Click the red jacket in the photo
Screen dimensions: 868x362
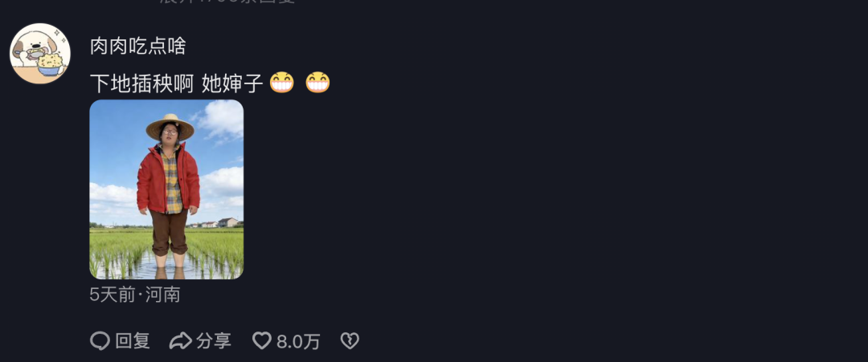coord(149,181)
